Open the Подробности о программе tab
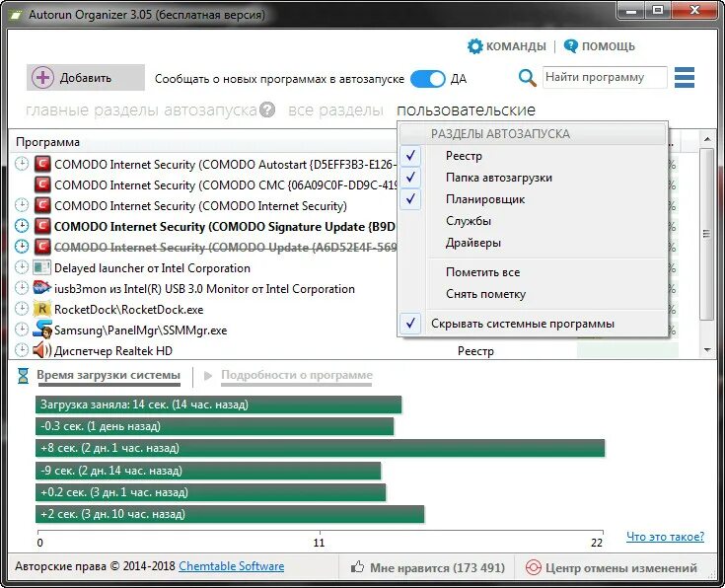The height and width of the screenshot is (588, 725). pos(296,375)
